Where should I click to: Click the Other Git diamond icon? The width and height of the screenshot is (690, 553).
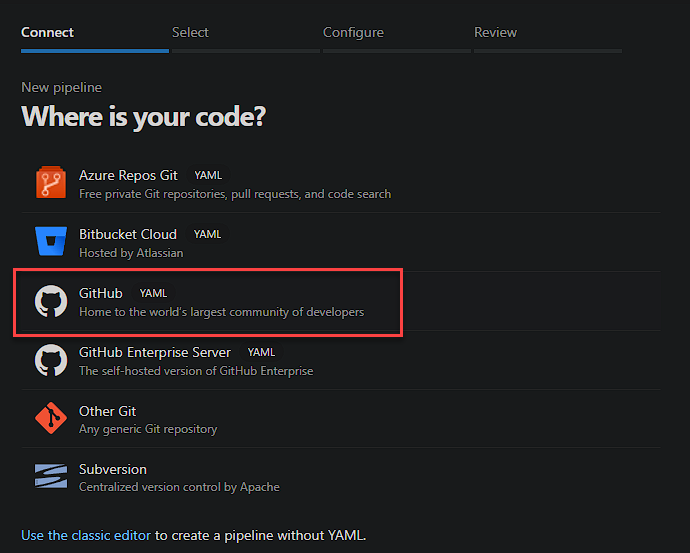[x=51, y=419]
